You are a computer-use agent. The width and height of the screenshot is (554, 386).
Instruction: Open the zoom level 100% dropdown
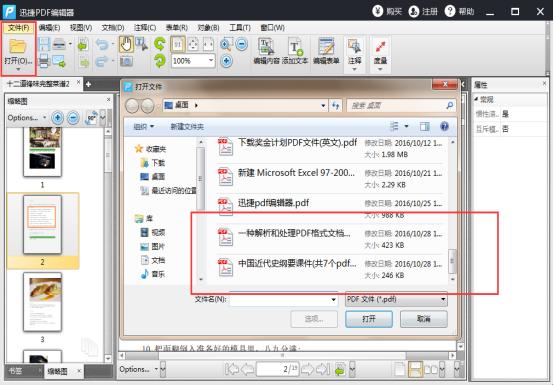211,61
